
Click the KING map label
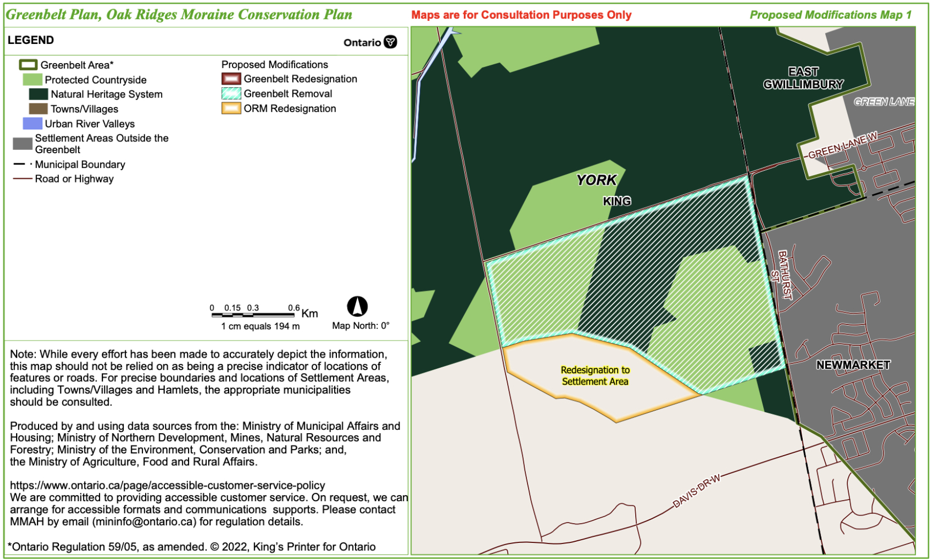tap(617, 201)
